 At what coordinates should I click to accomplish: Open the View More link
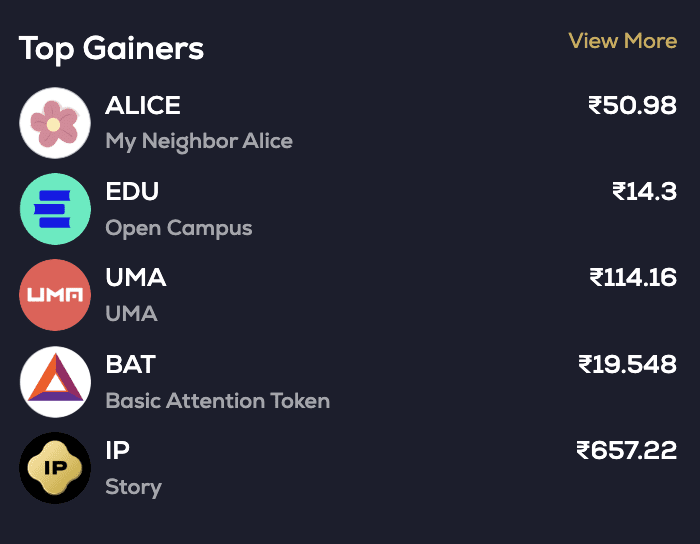pyautogui.click(x=622, y=41)
